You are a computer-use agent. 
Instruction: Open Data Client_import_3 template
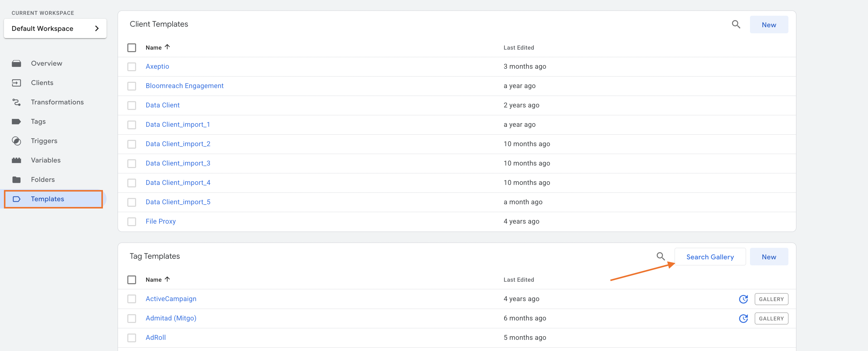178,163
